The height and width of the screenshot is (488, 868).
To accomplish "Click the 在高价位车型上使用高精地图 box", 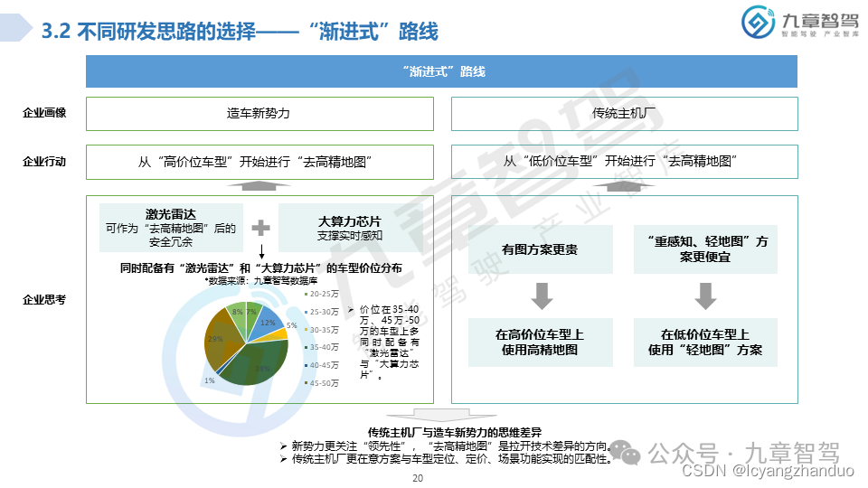I will tap(541, 343).
